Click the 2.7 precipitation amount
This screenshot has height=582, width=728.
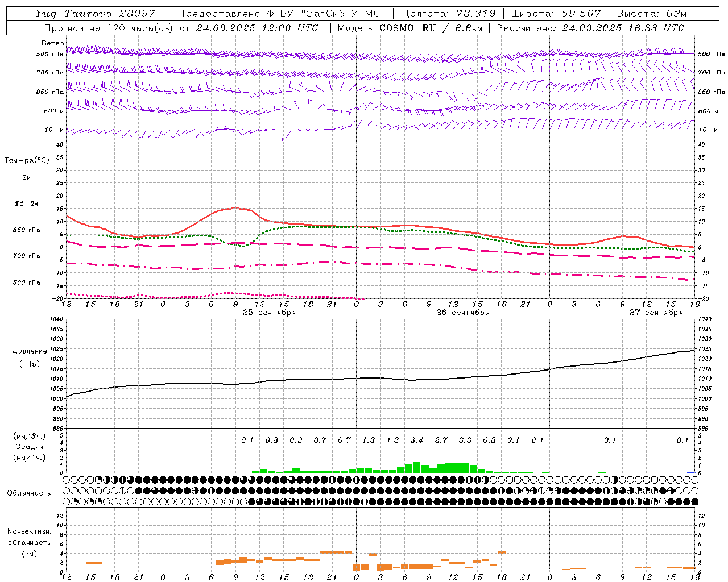[x=441, y=440]
